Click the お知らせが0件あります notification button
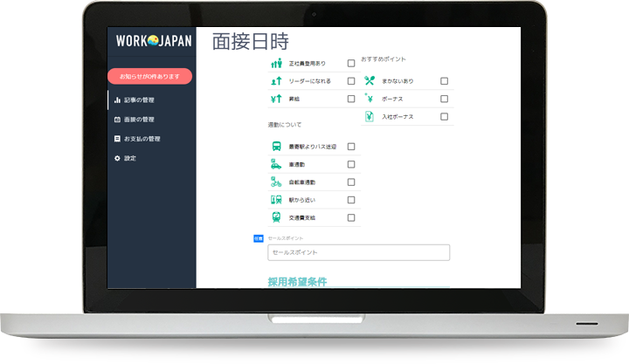629x364 pixels. coord(149,76)
